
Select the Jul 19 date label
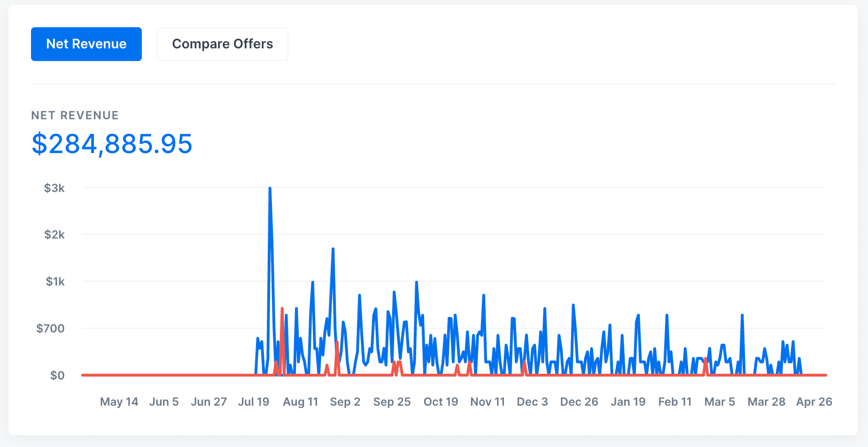pyautogui.click(x=254, y=402)
